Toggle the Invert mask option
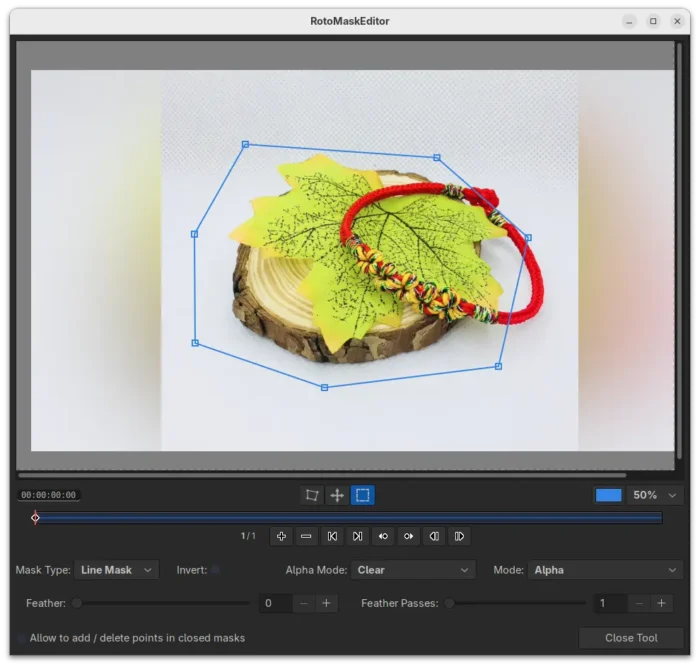 point(216,570)
